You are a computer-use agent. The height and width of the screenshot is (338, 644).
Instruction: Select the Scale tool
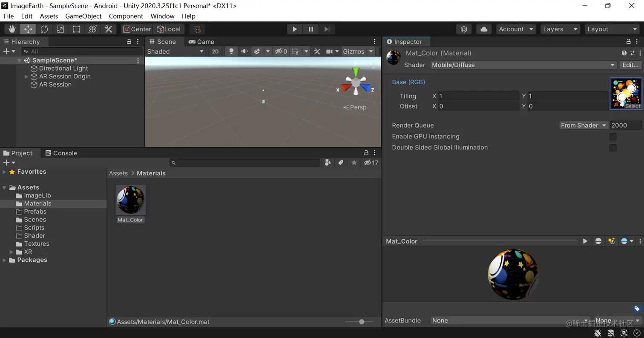60,29
